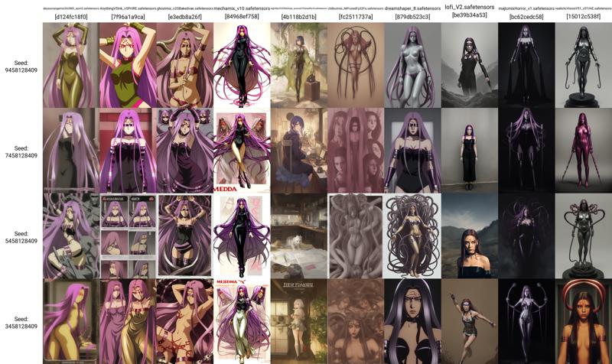Screen dimensions: 612x364
Task: Click the dreamshaper_8.safetensors column header
Action: pyautogui.click(x=412, y=8)
